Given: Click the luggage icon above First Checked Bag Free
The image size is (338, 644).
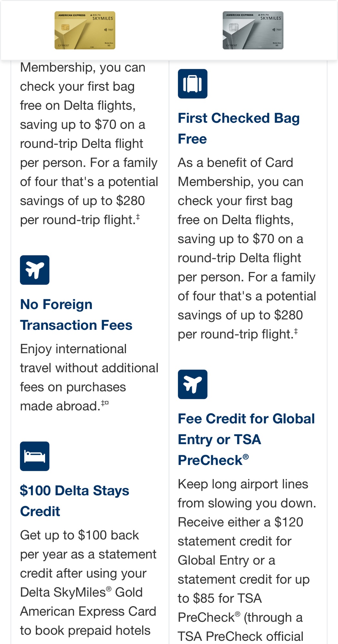Looking at the screenshot, I should tap(192, 84).
